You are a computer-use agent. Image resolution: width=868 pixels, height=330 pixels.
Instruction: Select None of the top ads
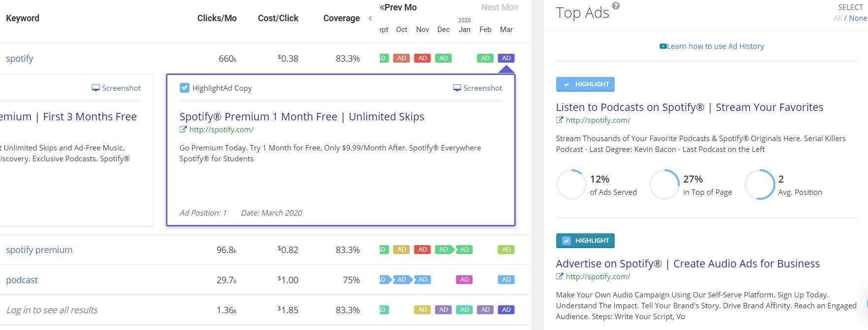[858, 18]
